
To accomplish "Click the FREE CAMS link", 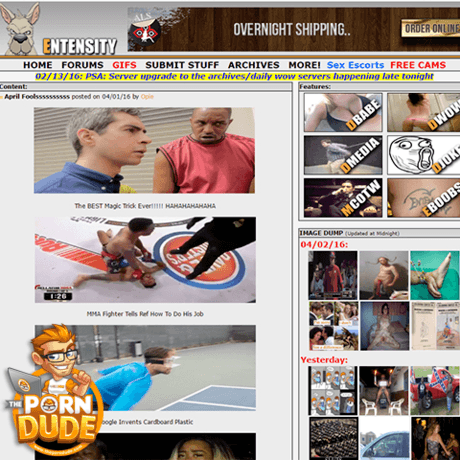I will (418, 65).
